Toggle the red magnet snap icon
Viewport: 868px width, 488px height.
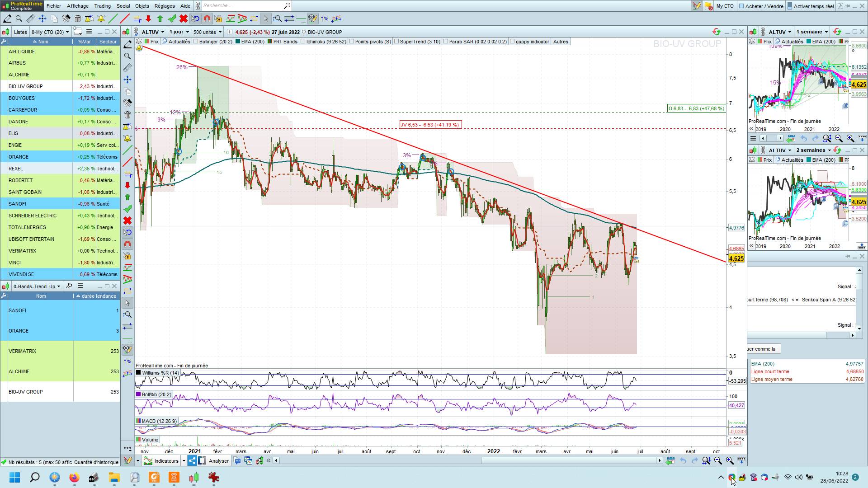click(207, 19)
